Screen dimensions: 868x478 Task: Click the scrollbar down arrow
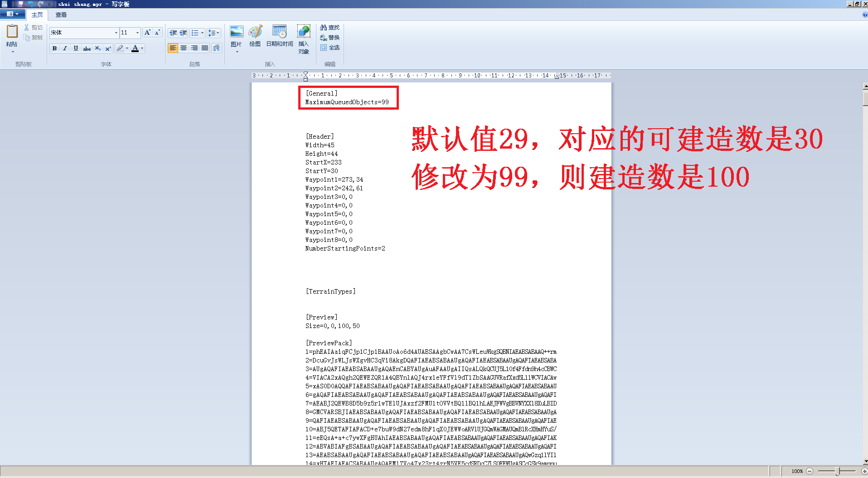pos(865,461)
